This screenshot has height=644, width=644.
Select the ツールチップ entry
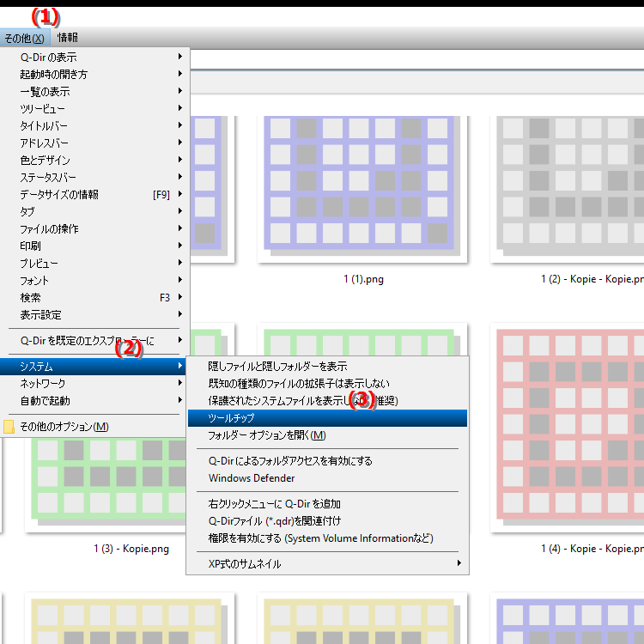[x=327, y=418]
